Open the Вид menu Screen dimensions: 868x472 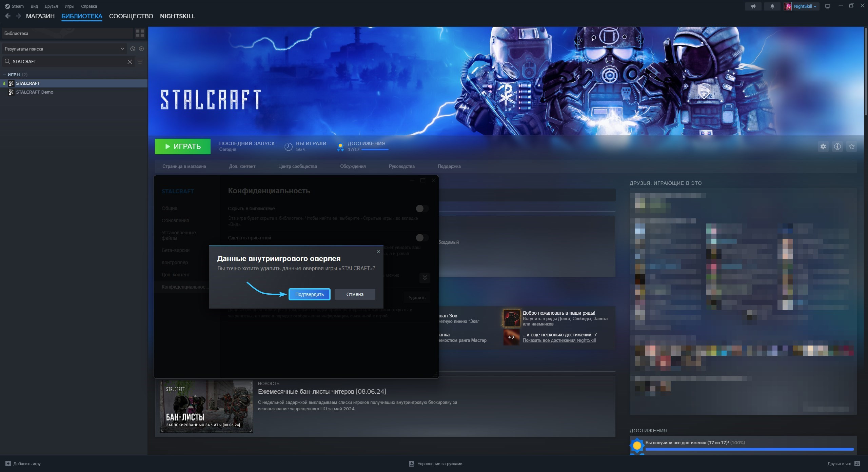pyautogui.click(x=34, y=6)
